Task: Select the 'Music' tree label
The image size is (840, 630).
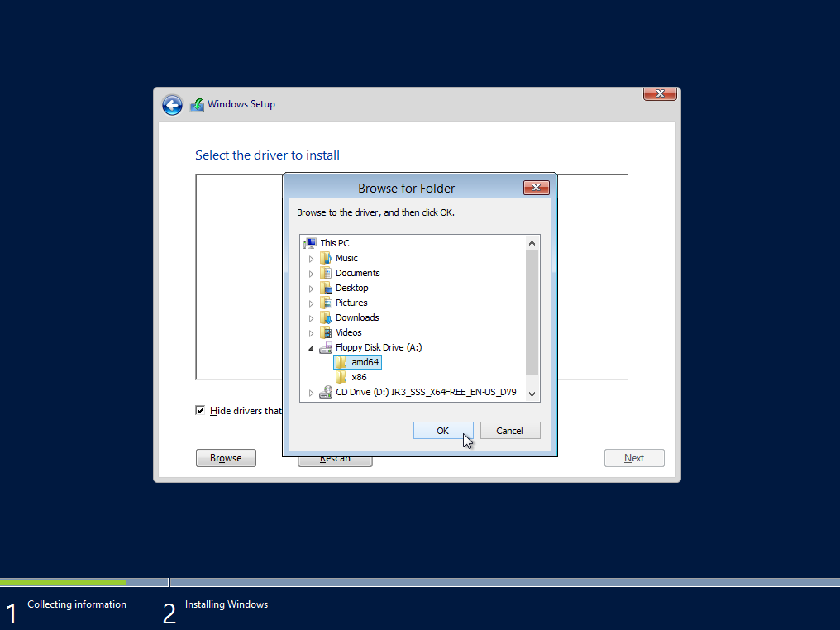Action: click(346, 258)
